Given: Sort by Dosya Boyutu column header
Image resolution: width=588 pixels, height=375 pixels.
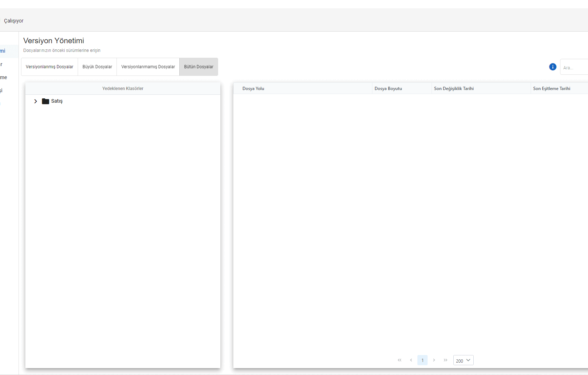Looking at the screenshot, I should pos(388,89).
